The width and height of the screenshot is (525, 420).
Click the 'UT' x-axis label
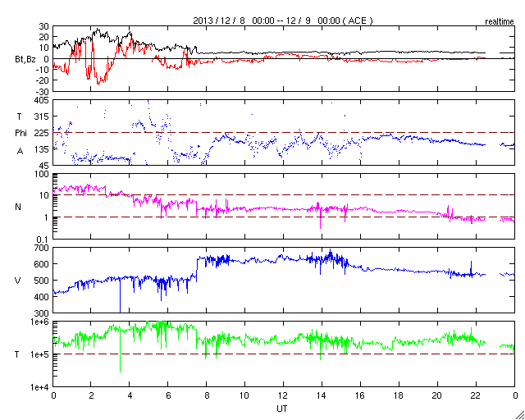tap(282, 409)
